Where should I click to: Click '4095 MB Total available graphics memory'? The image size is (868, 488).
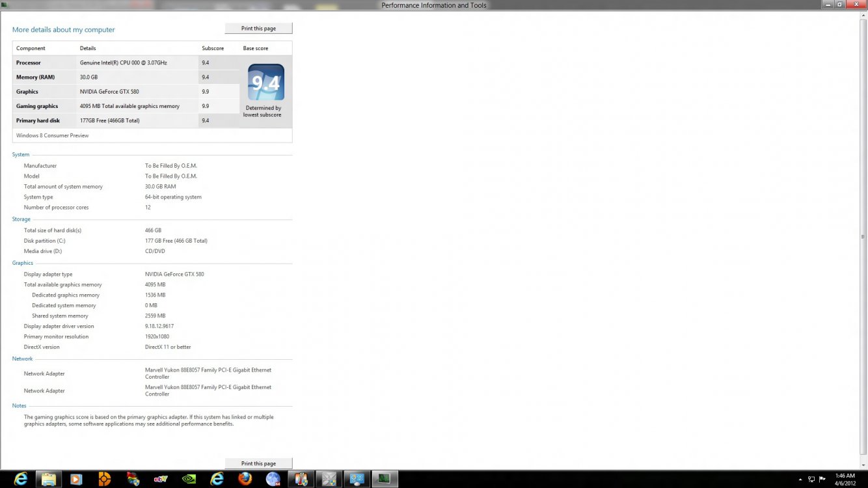pyautogui.click(x=129, y=106)
